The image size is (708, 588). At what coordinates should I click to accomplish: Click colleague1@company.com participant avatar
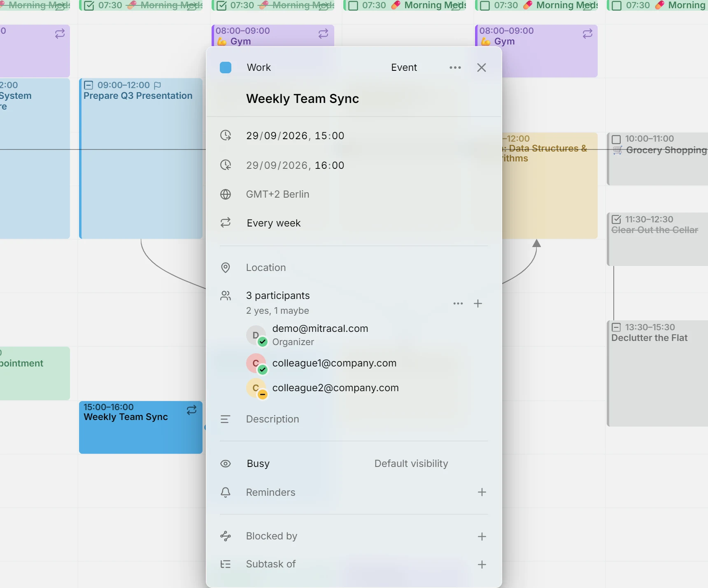point(256,364)
